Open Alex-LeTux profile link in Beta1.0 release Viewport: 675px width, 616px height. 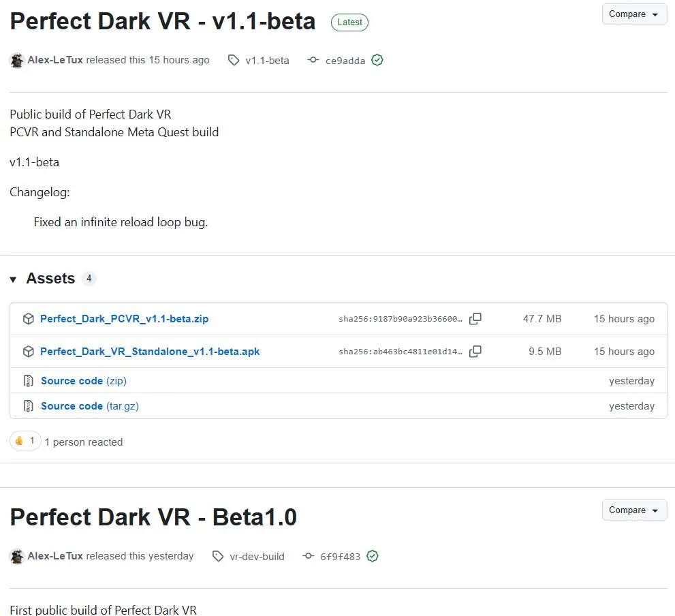55,555
